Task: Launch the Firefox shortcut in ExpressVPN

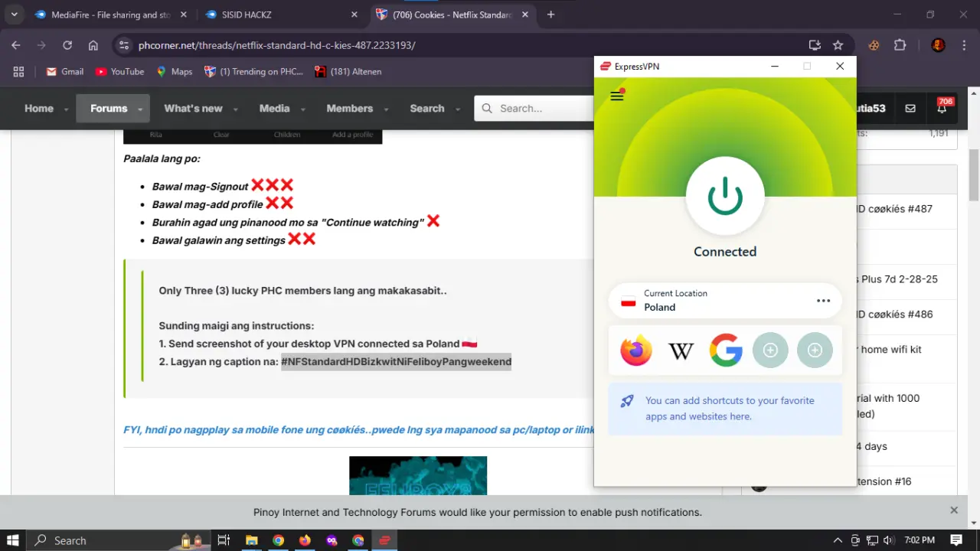Action: click(x=636, y=350)
